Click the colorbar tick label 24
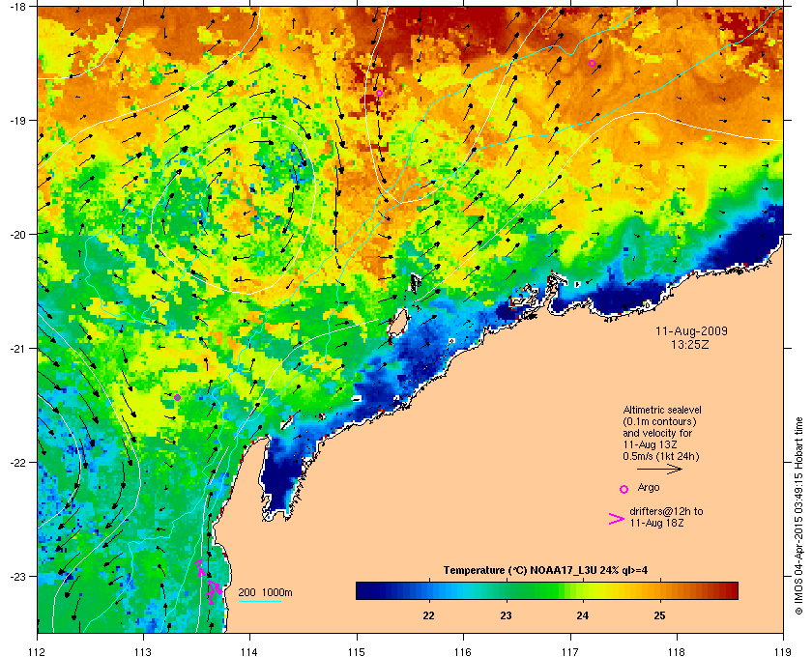Viewport: 812px width, 657px height. [583, 615]
